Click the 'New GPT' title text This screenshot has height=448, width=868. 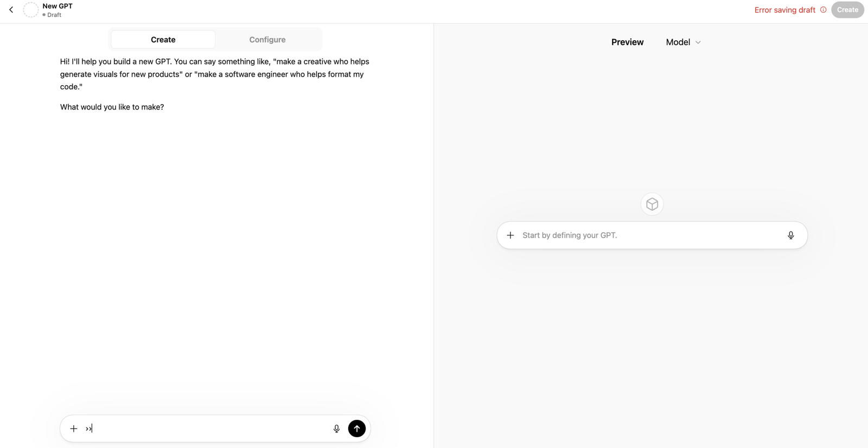pos(58,6)
